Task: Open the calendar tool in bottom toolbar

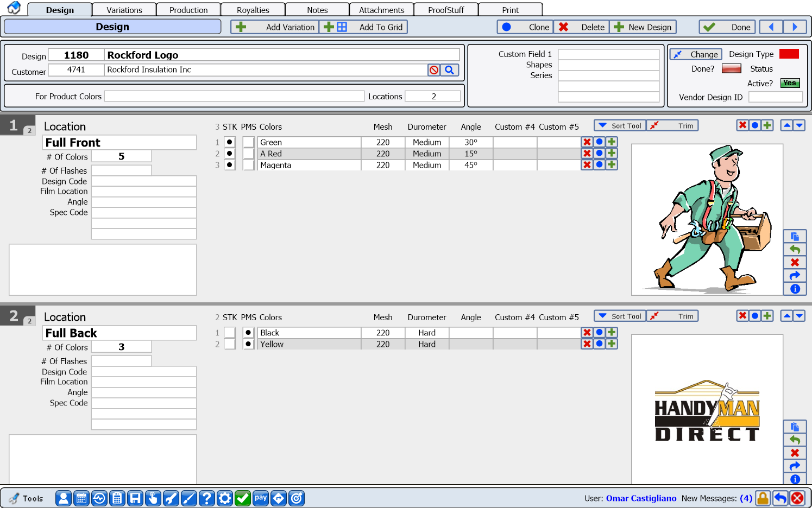Action: click(81, 498)
